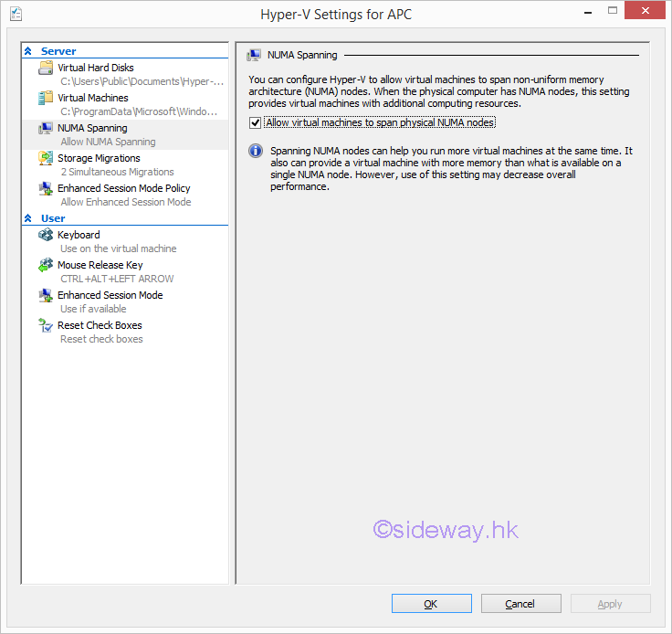The width and height of the screenshot is (672, 634).
Task: Click the NUMA Spanning icon in sidebar
Action: pos(46,129)
